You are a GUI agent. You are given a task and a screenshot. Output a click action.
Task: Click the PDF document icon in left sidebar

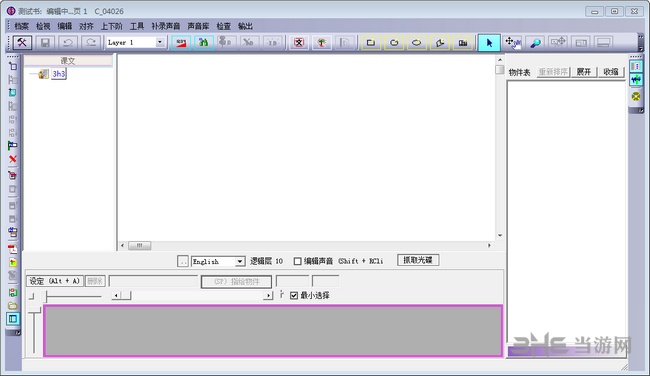[x=13, y=249]
